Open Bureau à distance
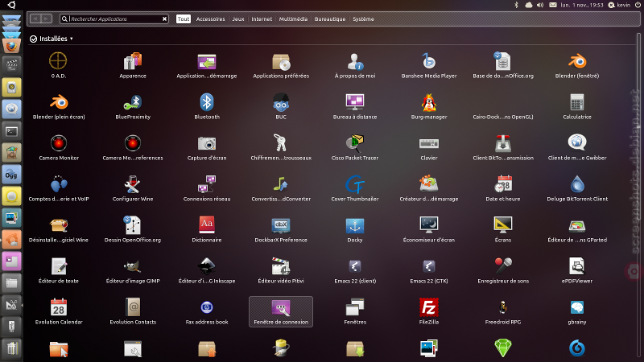Screen dimensions: 644x362 pos(355,102)
